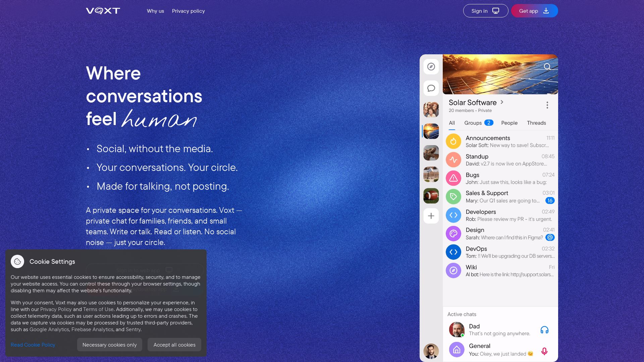Image resolution: width=644 pixels, height=362 pixels.
Task: Select the football community thumbnail
Action: (x=431, y=196)
